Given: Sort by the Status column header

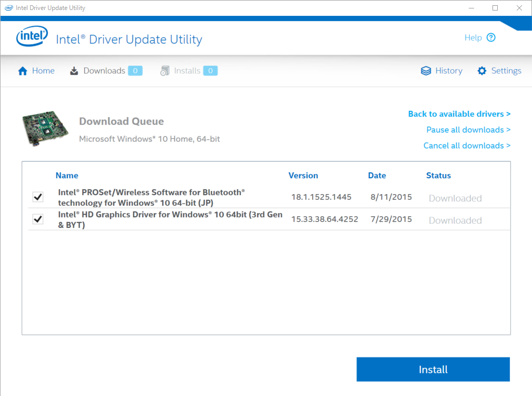Looking at the screenshot, I should point(438,176).
